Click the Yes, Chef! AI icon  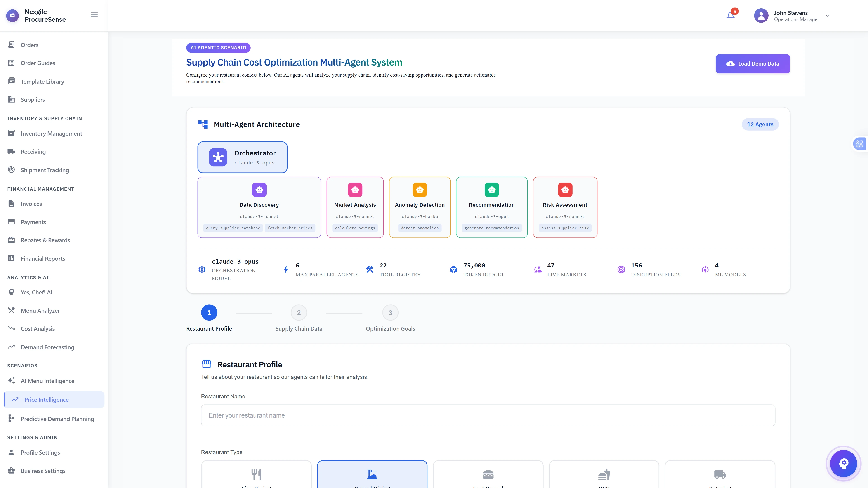[x=12, y=292]
